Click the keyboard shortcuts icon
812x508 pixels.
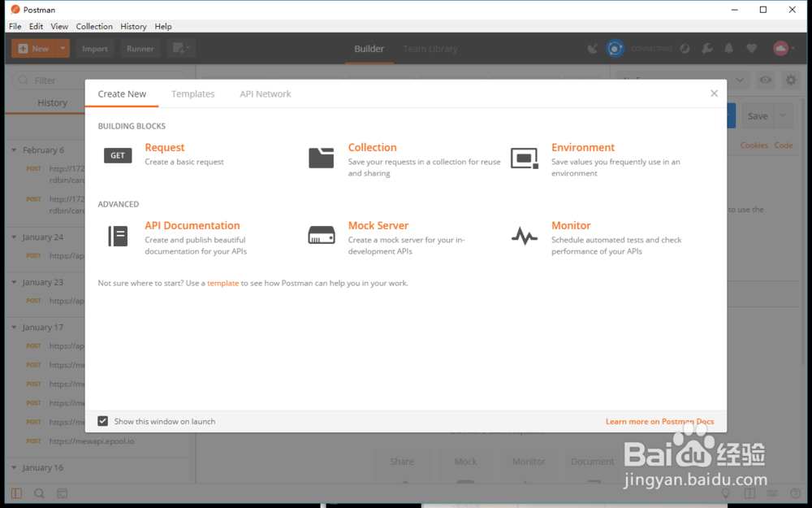[x=773, y=493]
